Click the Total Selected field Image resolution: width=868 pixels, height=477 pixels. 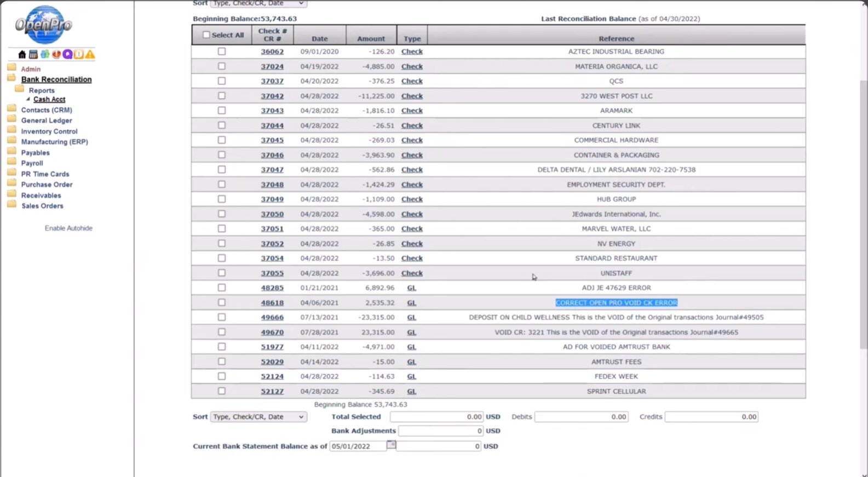(x=437, y=417)
